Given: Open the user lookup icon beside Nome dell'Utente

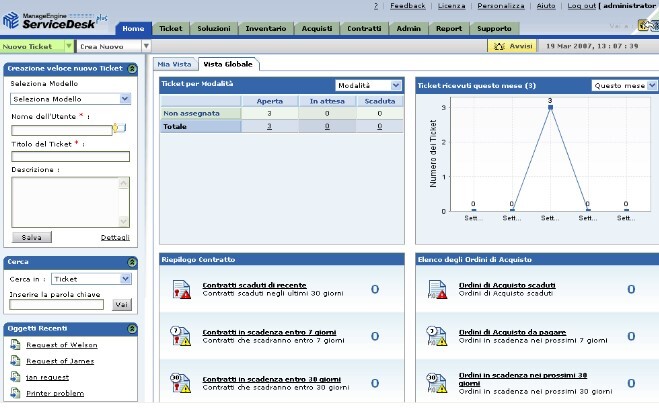Looking at the screenshot, I should pos(119,128).
